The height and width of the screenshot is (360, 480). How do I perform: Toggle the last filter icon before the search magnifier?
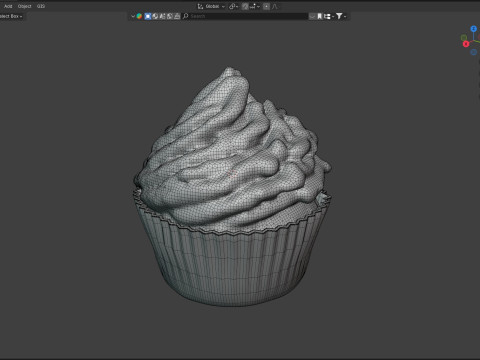(x=177, y=16)
